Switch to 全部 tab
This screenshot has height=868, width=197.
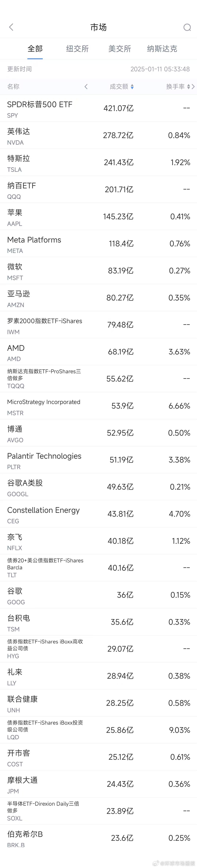click(35, 49)
